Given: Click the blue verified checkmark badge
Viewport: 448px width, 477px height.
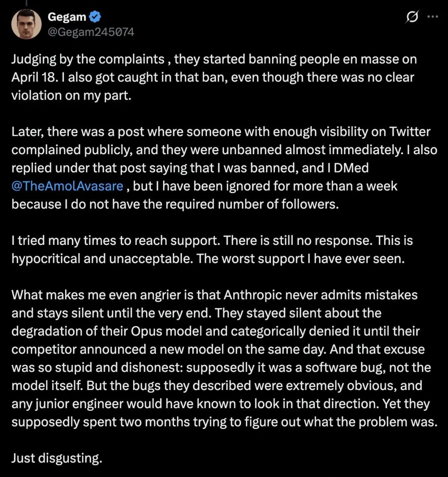Looking at the screenshot, I should point(95,17).
